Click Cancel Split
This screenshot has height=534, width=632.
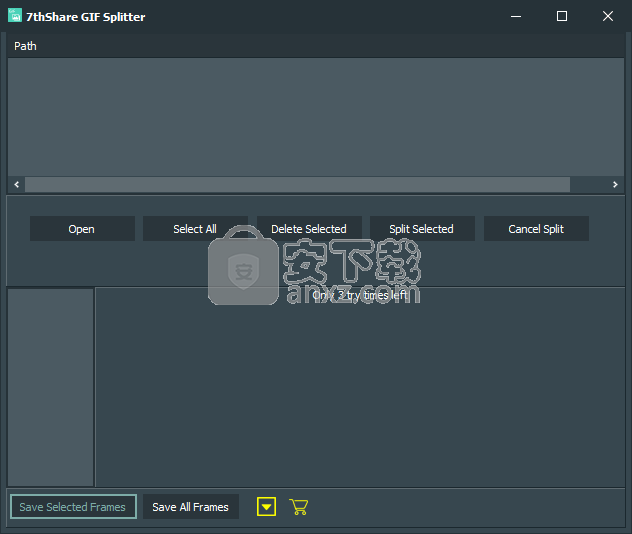(x=536, y=229)
